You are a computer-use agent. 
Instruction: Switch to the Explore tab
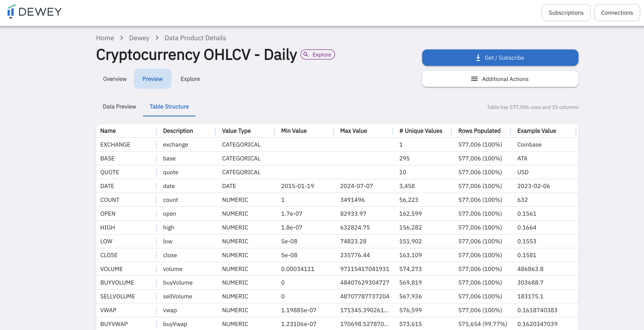[190, 79]
